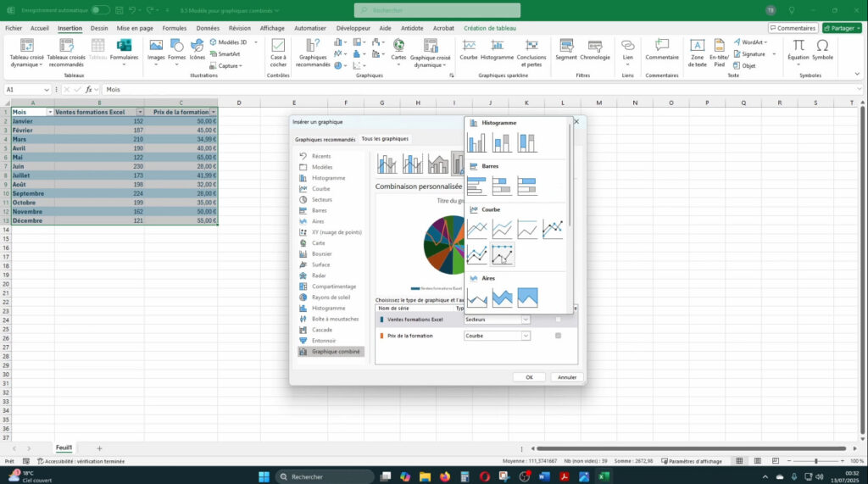Open filter dropdown on Mois column header
Image resolution: width=868 pixels, height=484 pixels.
[x=49, y=112]
